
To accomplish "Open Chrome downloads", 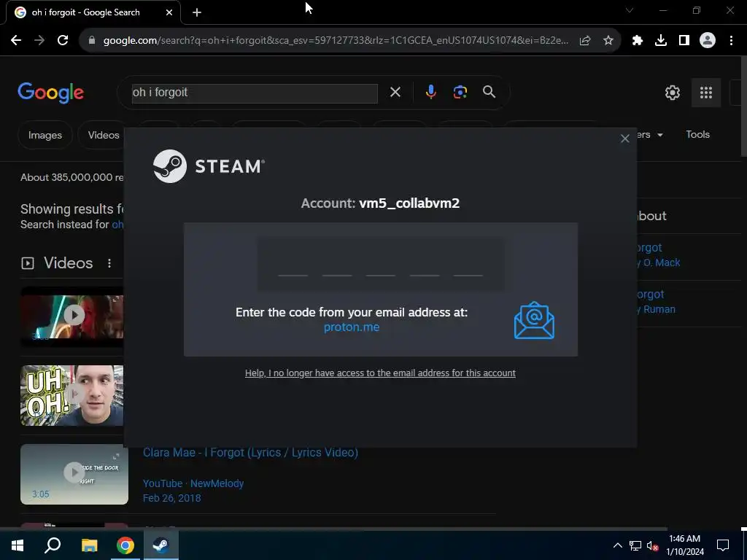I will point(661,41).
